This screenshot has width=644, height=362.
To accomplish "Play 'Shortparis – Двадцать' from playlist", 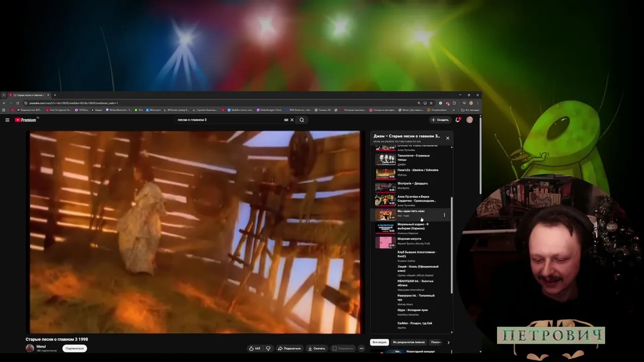I will (x=413, y=186).
